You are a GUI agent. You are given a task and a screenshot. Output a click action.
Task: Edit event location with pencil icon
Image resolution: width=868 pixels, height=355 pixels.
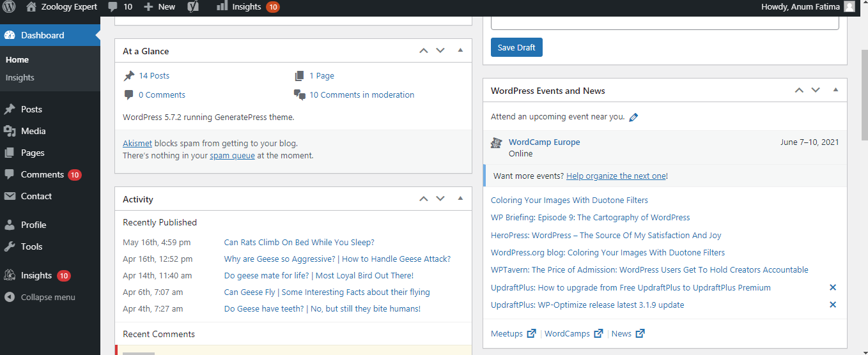[633, 117]
